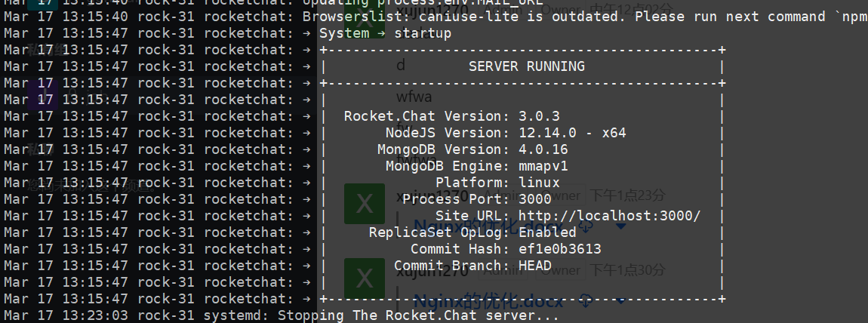Click the 下午1点23分 message timestamp
Screen dimensions: 868x323
(627, 195)
